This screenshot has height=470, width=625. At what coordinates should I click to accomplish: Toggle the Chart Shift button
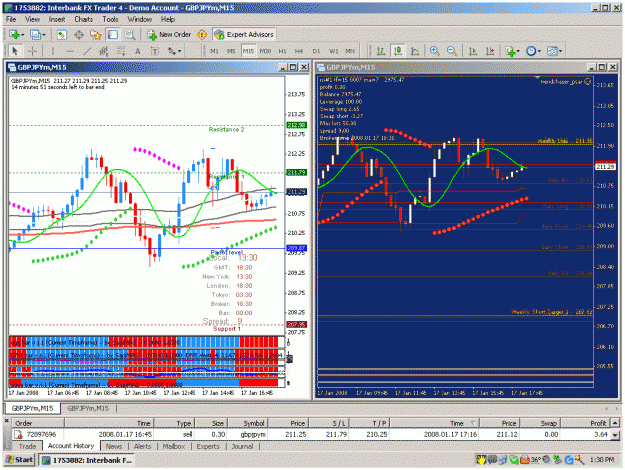(490, 51)
